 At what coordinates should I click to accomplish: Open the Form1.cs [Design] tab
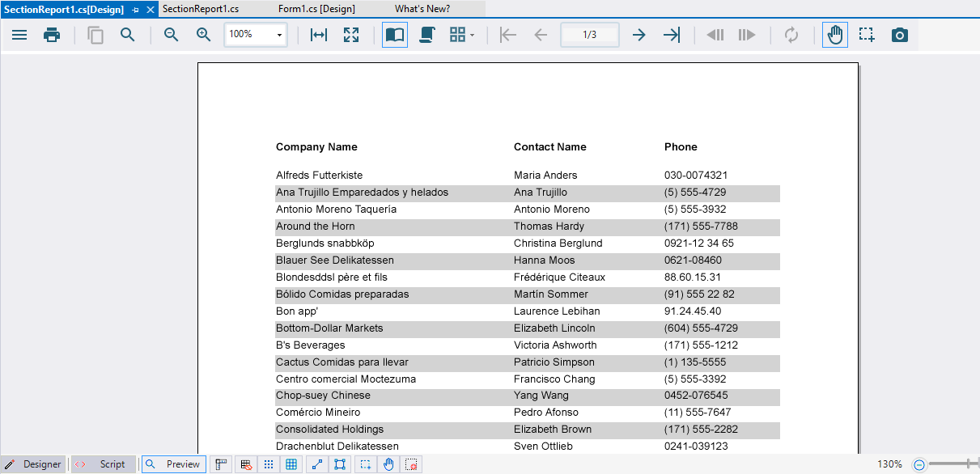(316, 9)
